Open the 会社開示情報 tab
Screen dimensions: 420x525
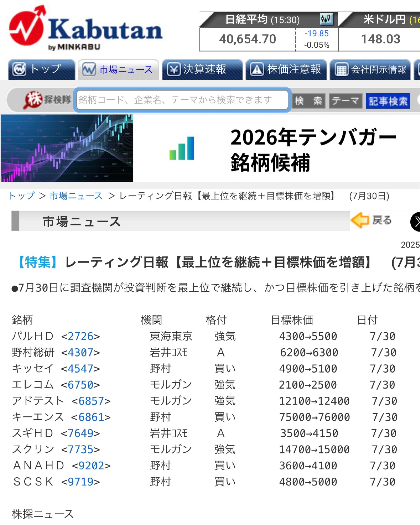click(370, 70)
